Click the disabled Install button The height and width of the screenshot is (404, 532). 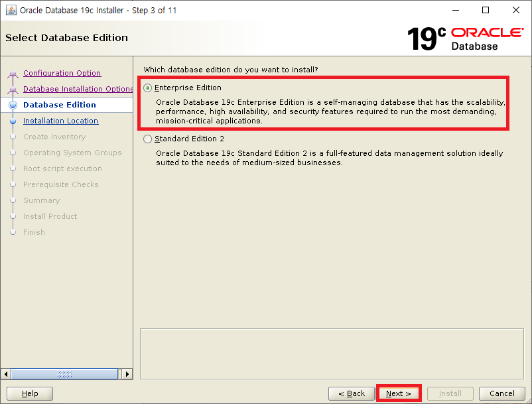(450, 393)
